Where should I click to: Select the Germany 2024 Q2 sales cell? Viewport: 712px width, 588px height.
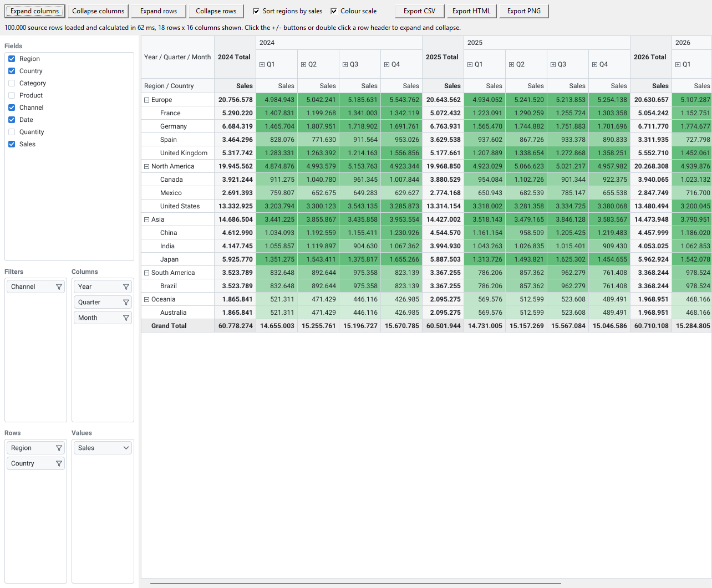318,126
